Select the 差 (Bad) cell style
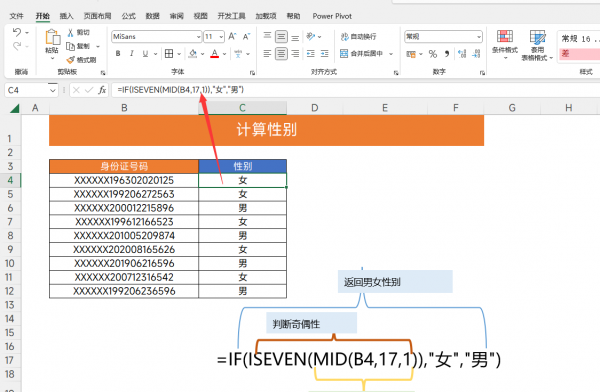 tap(579, 54)
